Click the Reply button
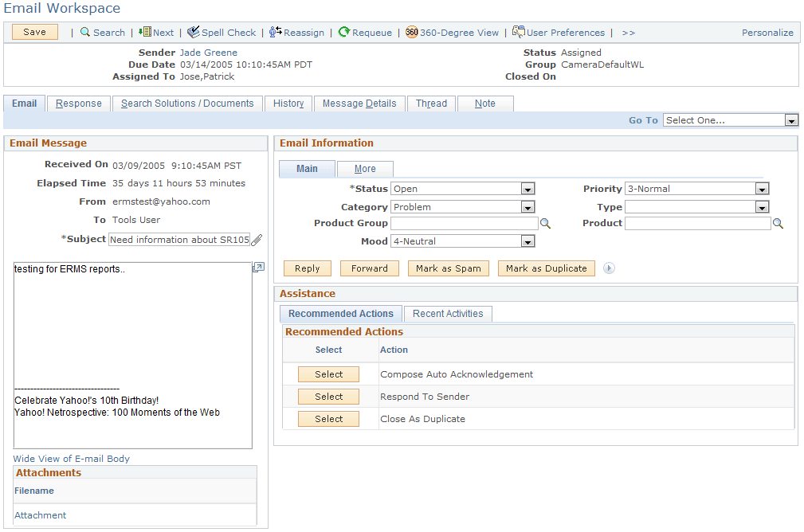This screenshot has width=804, height=532. [x=307, y=268]
